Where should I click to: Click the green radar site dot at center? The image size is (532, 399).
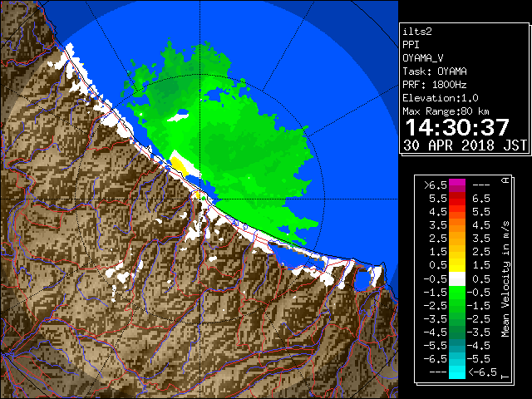(x=203, y=199)
